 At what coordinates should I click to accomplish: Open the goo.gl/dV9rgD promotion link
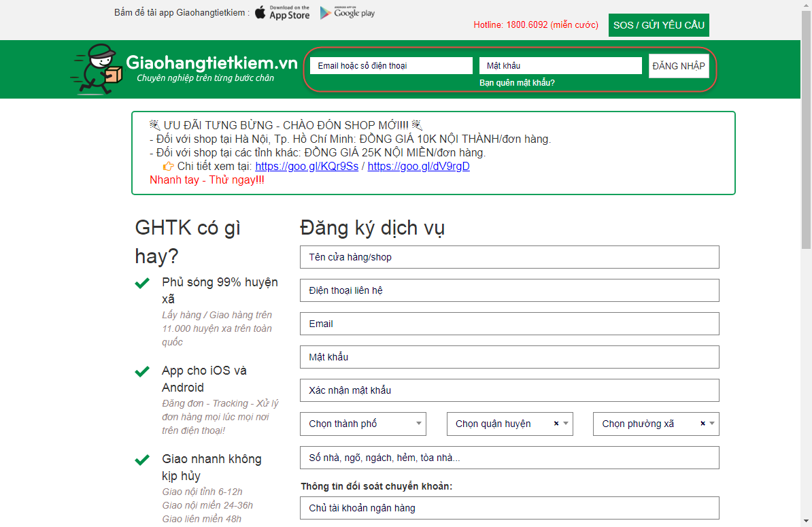pos(418,167)
